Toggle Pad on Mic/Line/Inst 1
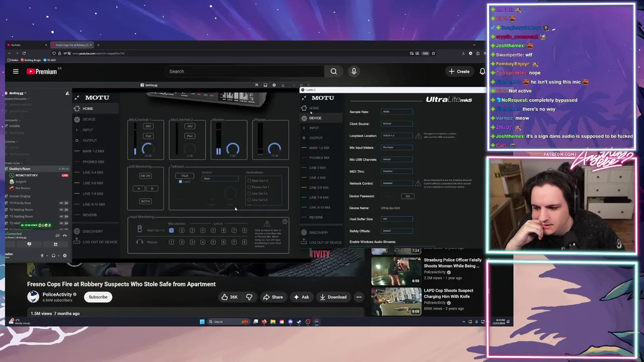Image resolution: width=644 pixels, height=362 pixels. [148, 136]
